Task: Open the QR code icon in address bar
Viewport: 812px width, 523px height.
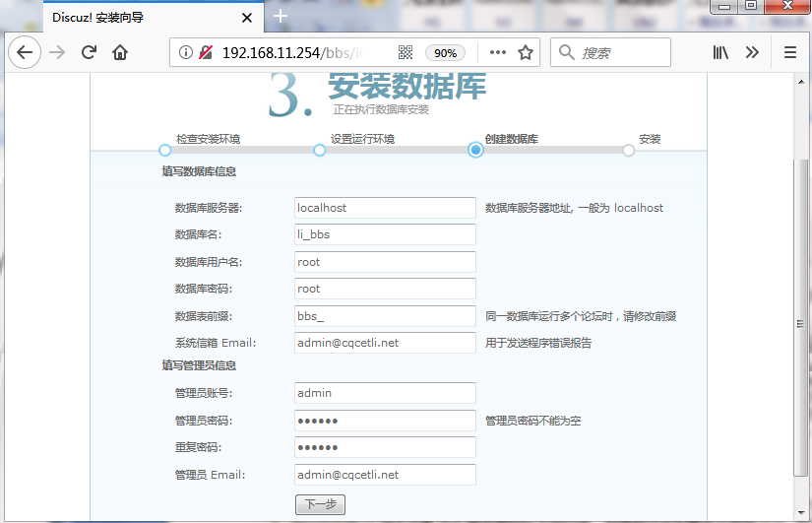Action: tap(406, 52)
